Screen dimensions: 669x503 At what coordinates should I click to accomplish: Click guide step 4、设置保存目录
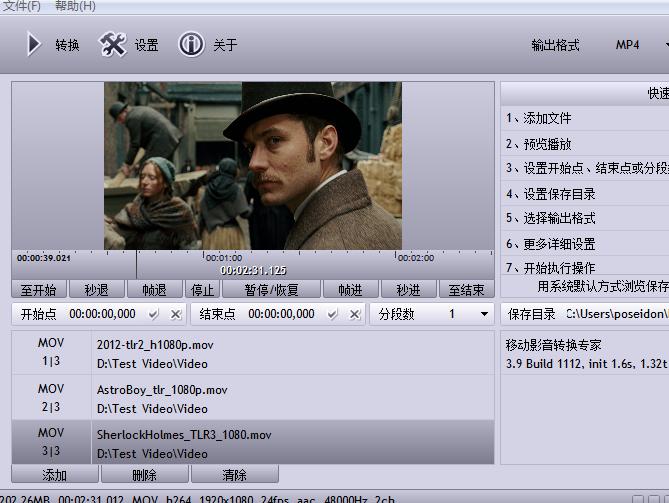550,194
